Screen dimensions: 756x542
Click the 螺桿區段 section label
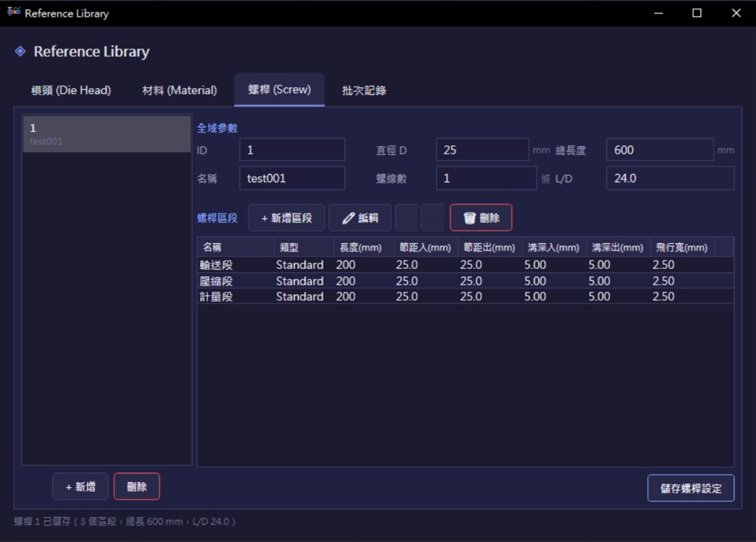click(217, 218)
